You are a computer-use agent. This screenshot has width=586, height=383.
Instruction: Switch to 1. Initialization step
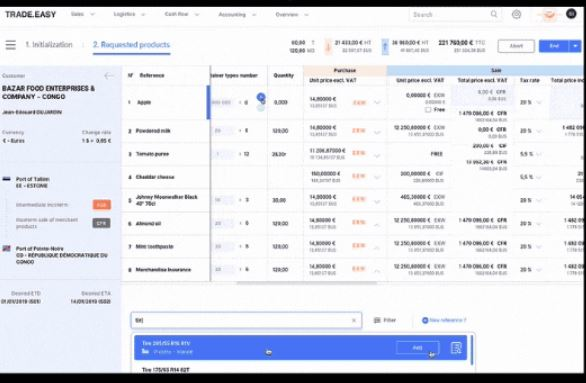coord(49,45)
